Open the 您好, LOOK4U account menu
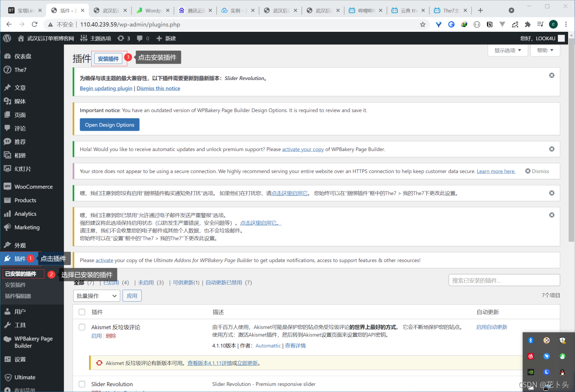The image size is (575, 392). pos(542,38)
